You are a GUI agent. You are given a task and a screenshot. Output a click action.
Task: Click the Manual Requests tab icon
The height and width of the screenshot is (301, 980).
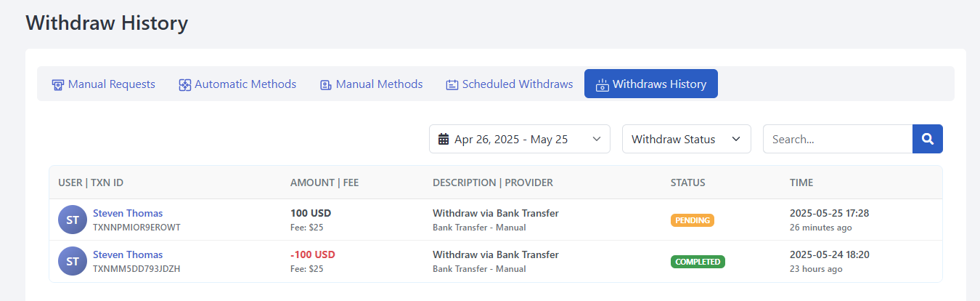point(58,84)
